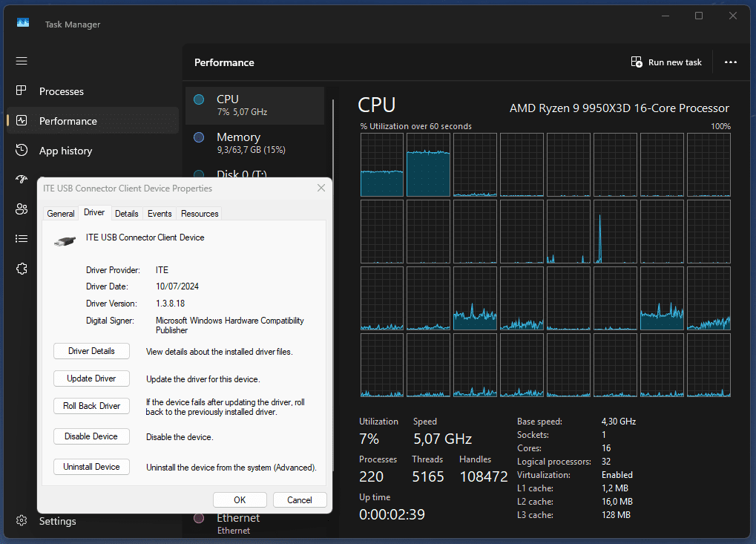The height and width of the screenshot is (544, 756).
Task: Select the Memory performance item
Action: pos(254,143)
